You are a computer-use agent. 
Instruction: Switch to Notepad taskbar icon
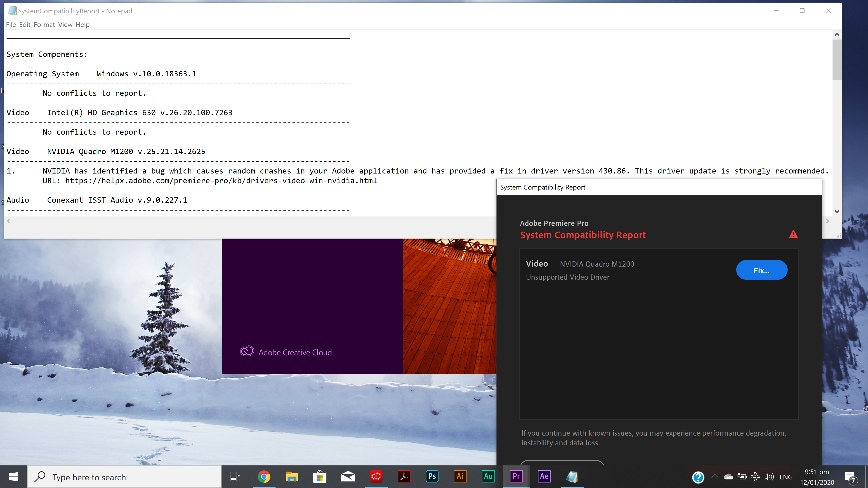click(x=572, y=476)
